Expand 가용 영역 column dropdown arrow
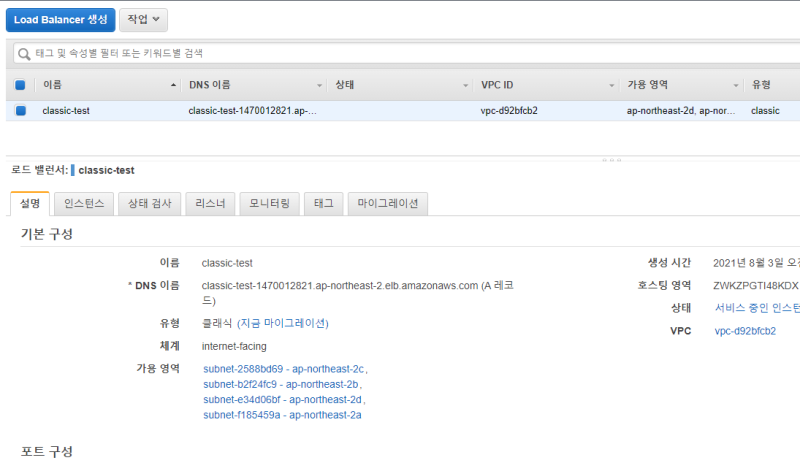The image size is (800, 463). (x=736, y=85)
